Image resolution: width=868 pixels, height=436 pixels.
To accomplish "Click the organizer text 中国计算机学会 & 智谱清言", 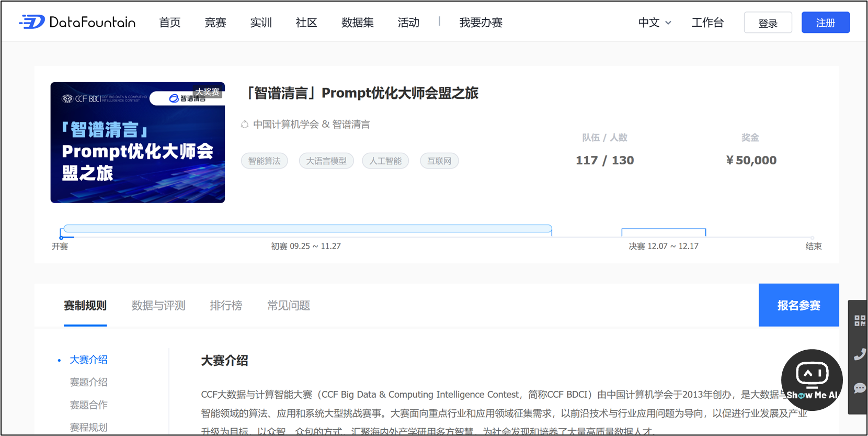I will tap(312, 125).
